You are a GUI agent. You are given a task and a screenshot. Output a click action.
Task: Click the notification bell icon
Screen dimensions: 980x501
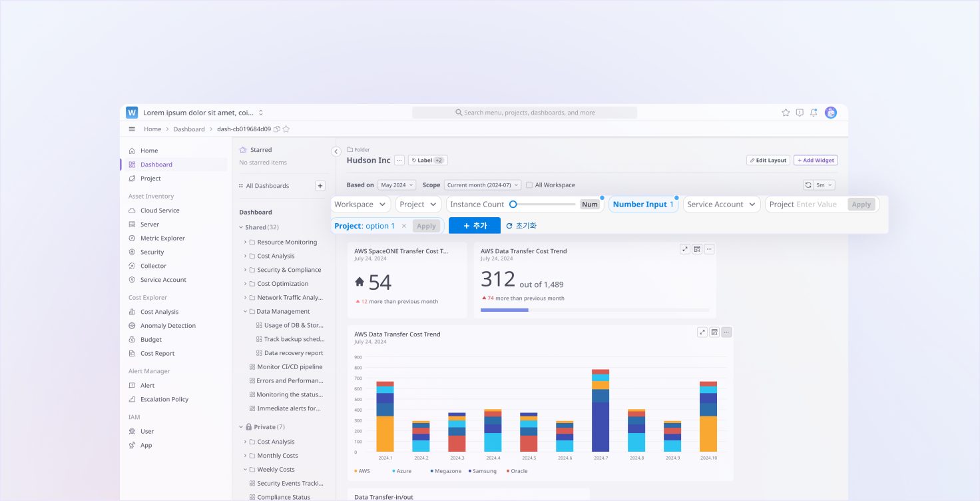click(x=814, y=113)
